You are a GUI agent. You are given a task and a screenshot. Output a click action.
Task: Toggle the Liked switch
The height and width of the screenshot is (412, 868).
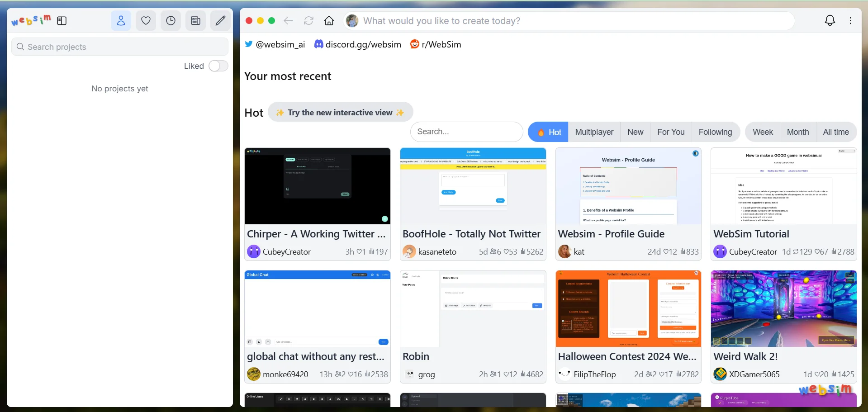(218, 66)
